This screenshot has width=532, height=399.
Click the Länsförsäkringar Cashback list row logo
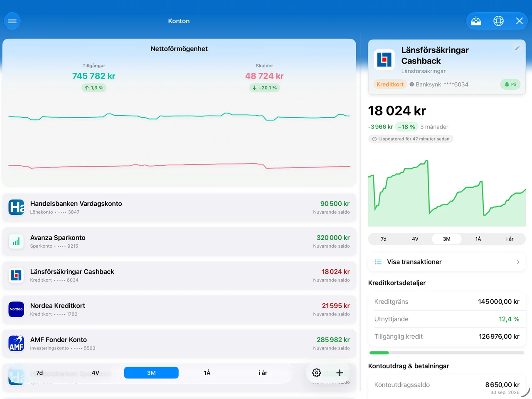click(x=17, y=275)
